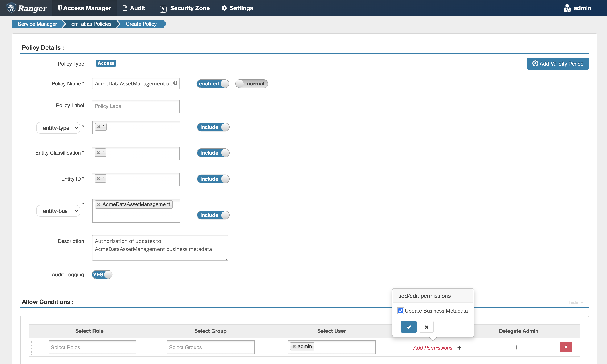Remove the admin user tag
This screenshot has width=607, height=364.
(294, 346)
